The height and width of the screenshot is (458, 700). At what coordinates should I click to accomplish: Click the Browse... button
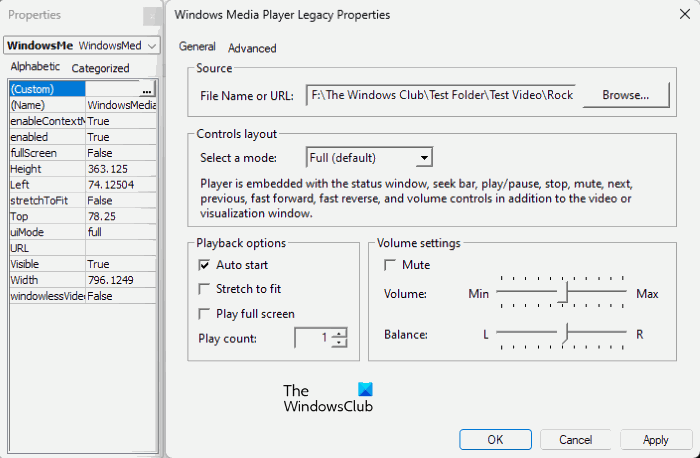(626, 95)
